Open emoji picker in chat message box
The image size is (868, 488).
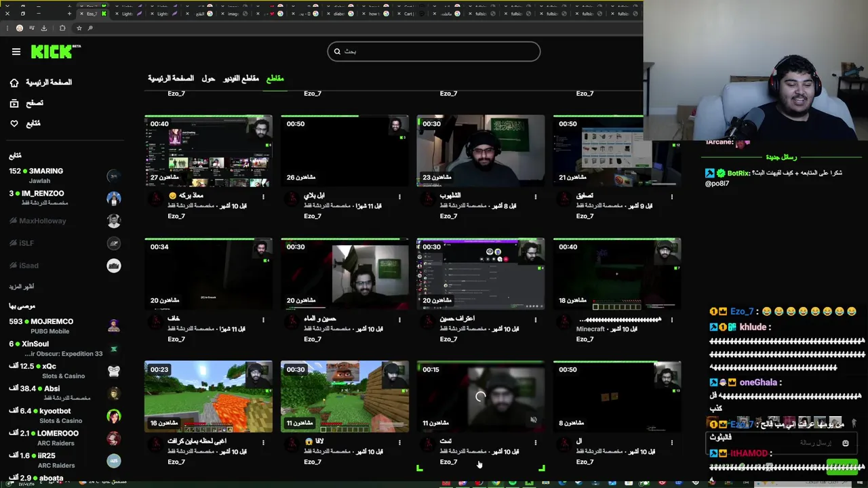coord(845,443)
